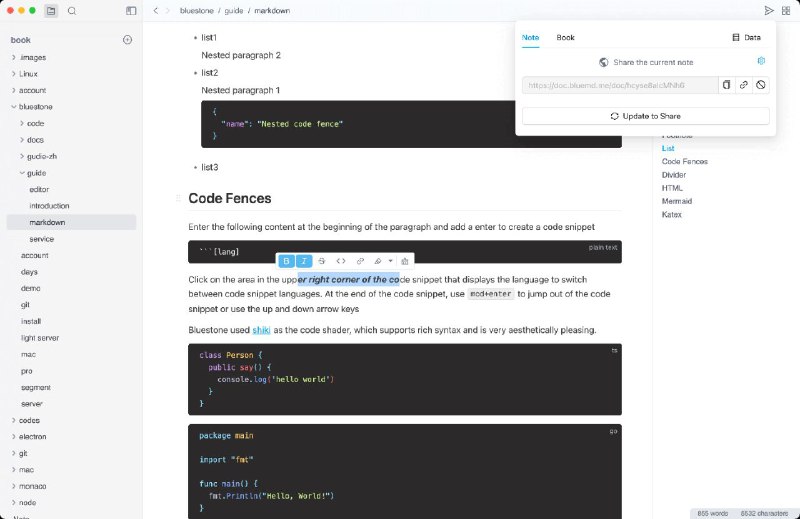This screenshot has height=519, width=800.
Task: Toggle sidebar panel layout icon
Action: tap(131, 10)
